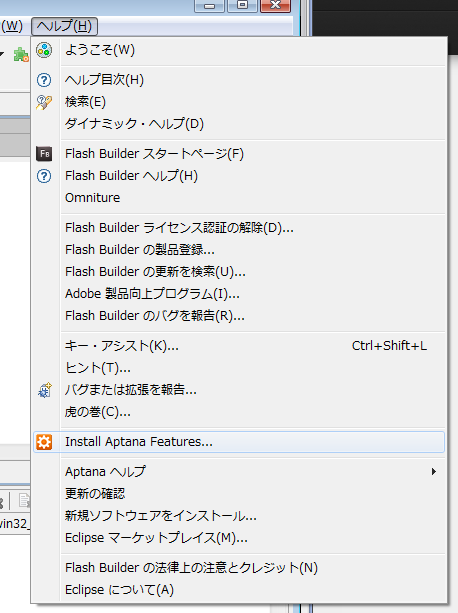Choose Flash Builder ライセンス認証の解除(D)...
This screenshot has height=613, width=458.
click(x=239, y=228)
